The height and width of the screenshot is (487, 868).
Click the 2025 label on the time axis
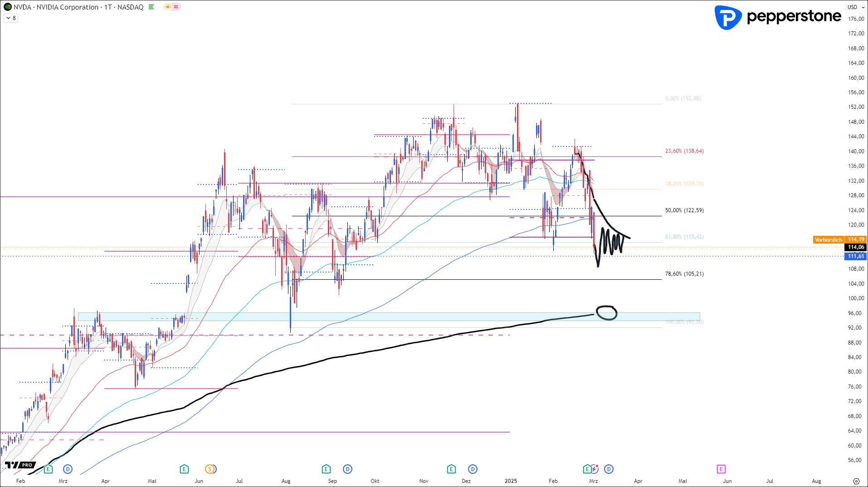[511, 481]
